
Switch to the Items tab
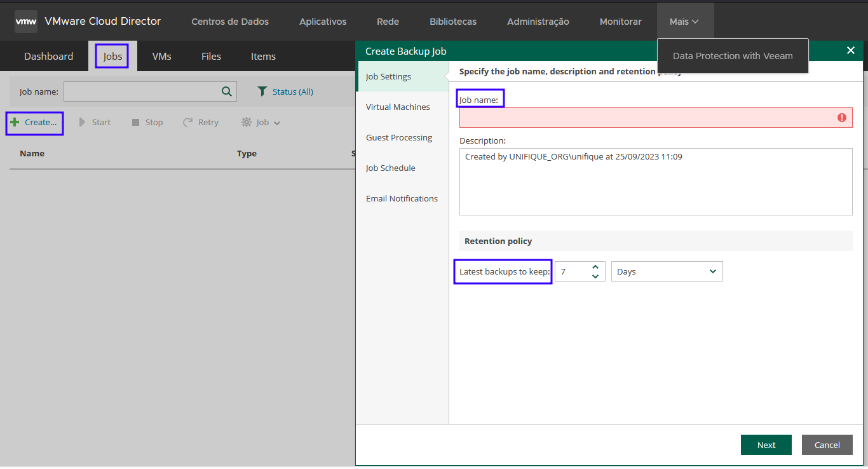point(263,57)
